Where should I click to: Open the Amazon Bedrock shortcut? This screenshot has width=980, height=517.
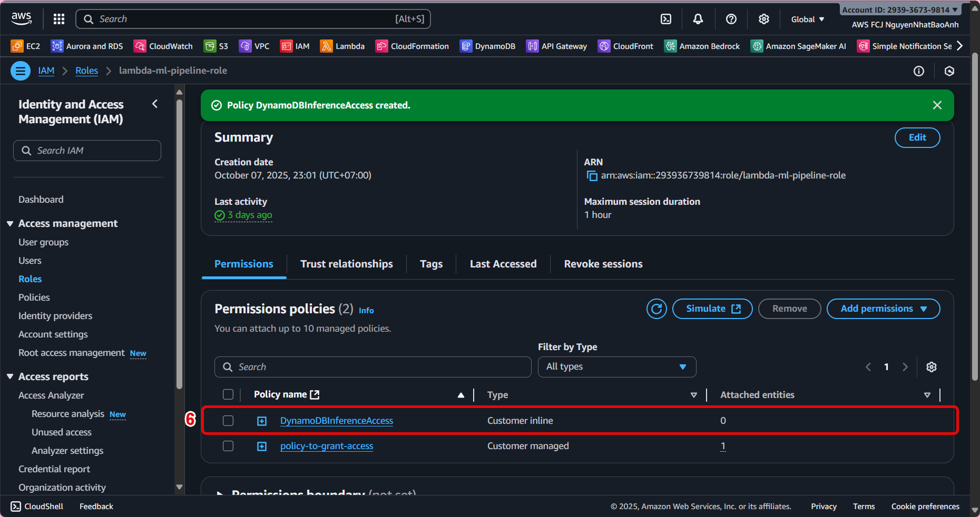tap(702, 46)
